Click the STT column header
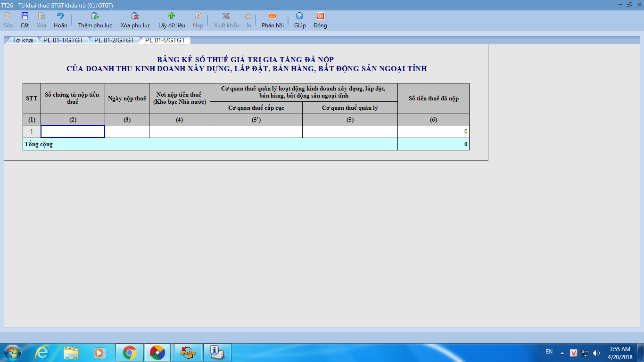The image size is (644, 362). (32, 99)
